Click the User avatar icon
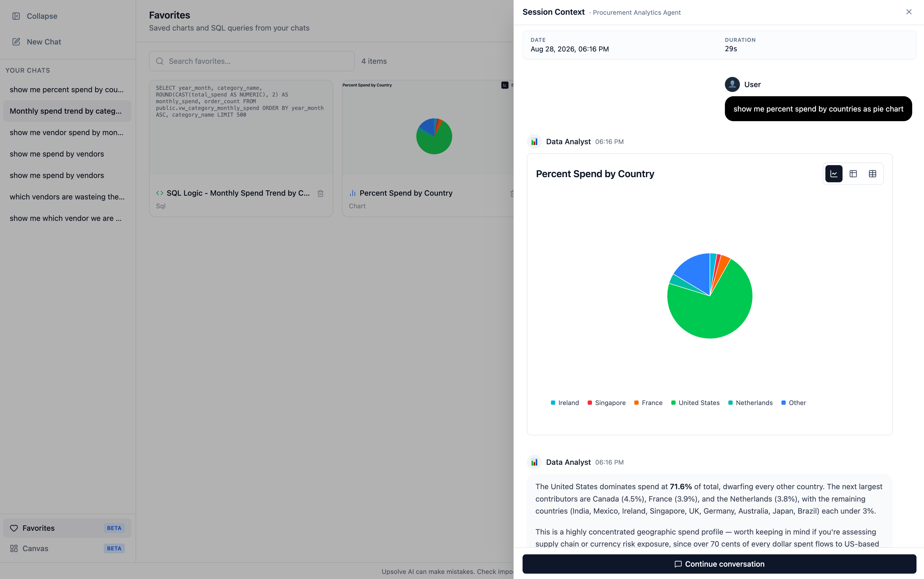This screenshot has width=924, height=579. click(x=732, y=84)
